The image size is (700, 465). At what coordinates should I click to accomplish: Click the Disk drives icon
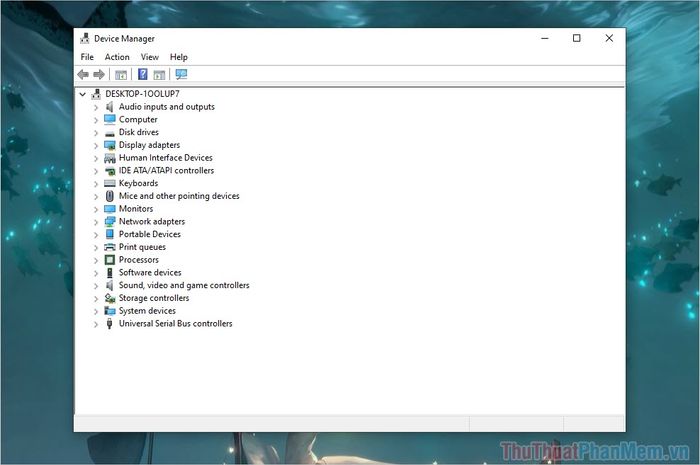(x=109, y=133)
